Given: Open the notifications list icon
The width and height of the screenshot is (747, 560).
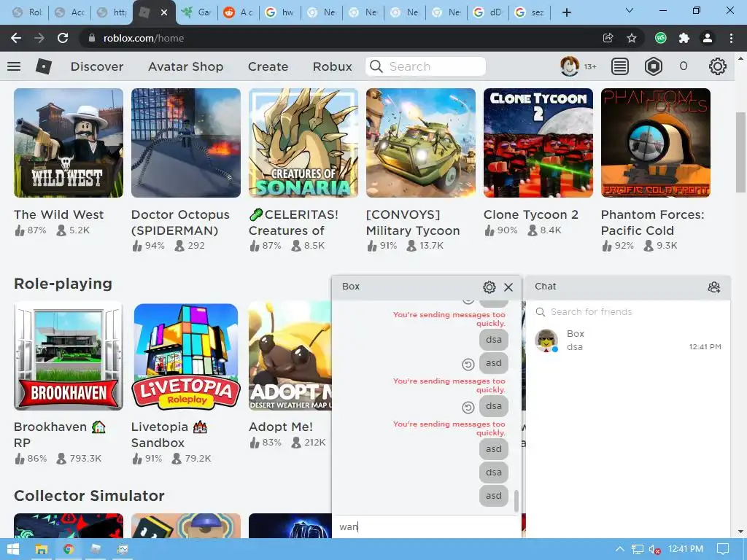Looking at the screenshot, I should pyautogui.click(x=620, y=66).
